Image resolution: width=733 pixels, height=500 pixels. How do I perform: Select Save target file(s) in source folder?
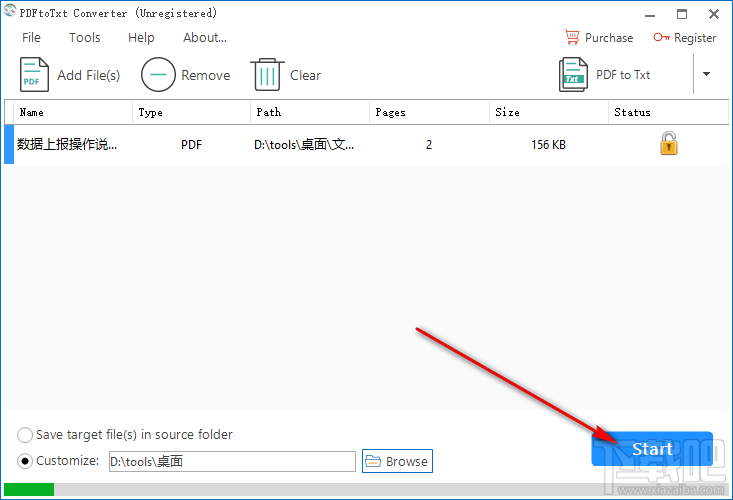(25, 435)
